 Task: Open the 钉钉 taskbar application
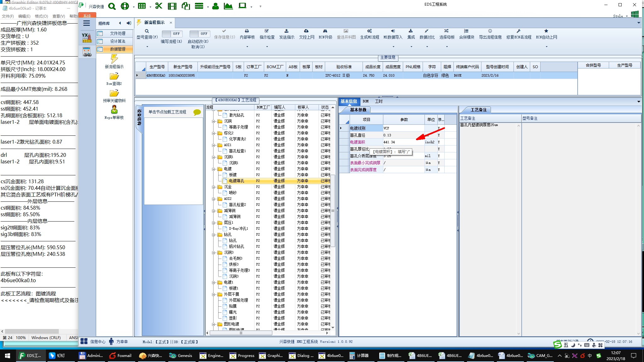pos(57,355)
